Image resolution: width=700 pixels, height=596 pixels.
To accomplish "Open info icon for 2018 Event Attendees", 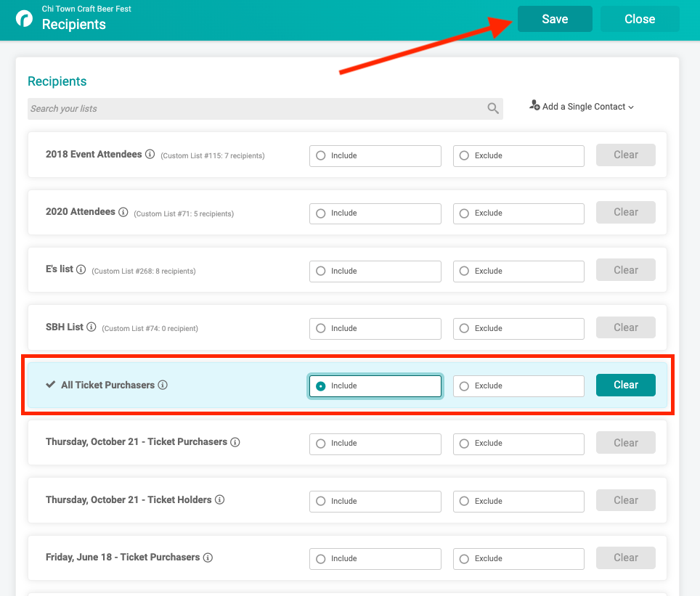I will [x=150, y=154].
